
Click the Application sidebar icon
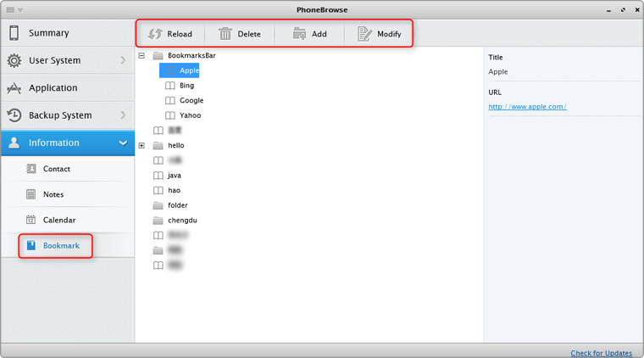click(14, 88)
